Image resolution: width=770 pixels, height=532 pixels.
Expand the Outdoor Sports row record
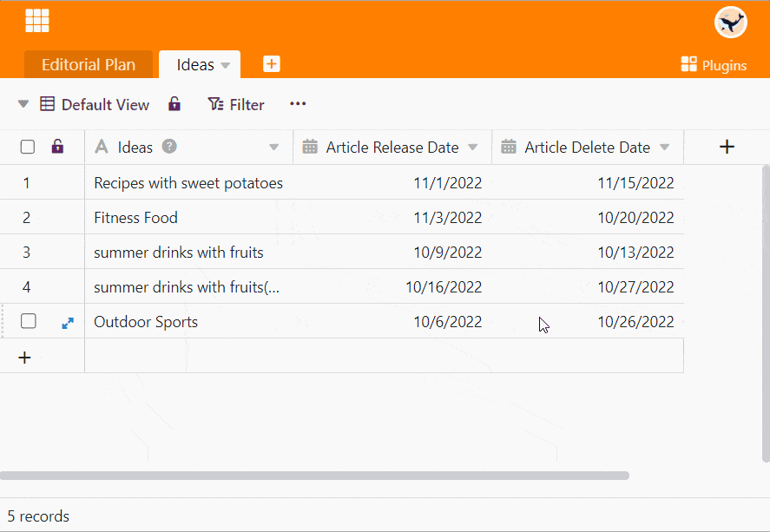point(68,322)
